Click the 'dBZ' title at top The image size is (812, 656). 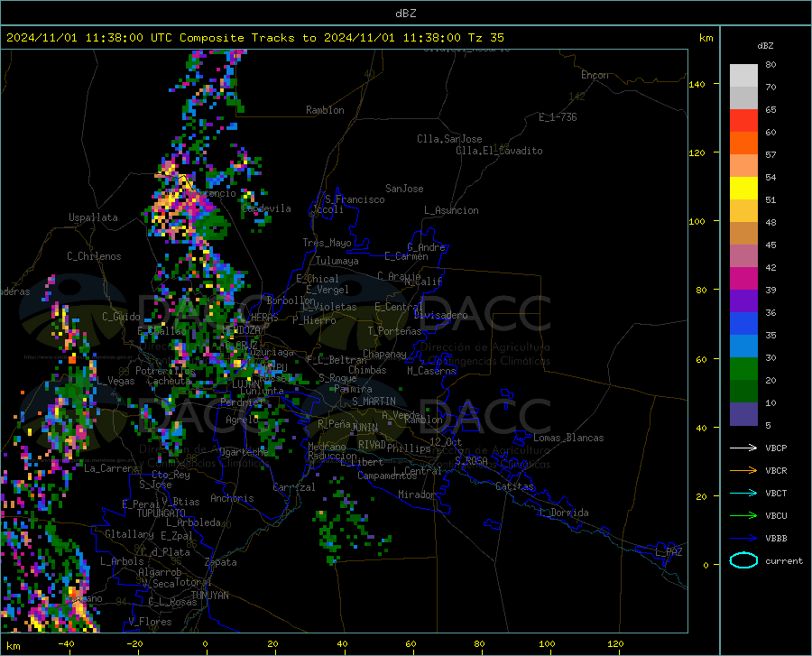point(405,14)
